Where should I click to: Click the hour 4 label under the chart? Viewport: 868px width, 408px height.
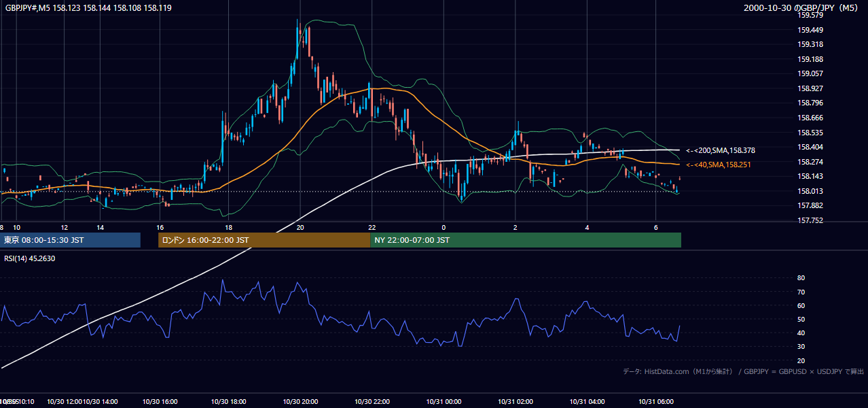587,227
